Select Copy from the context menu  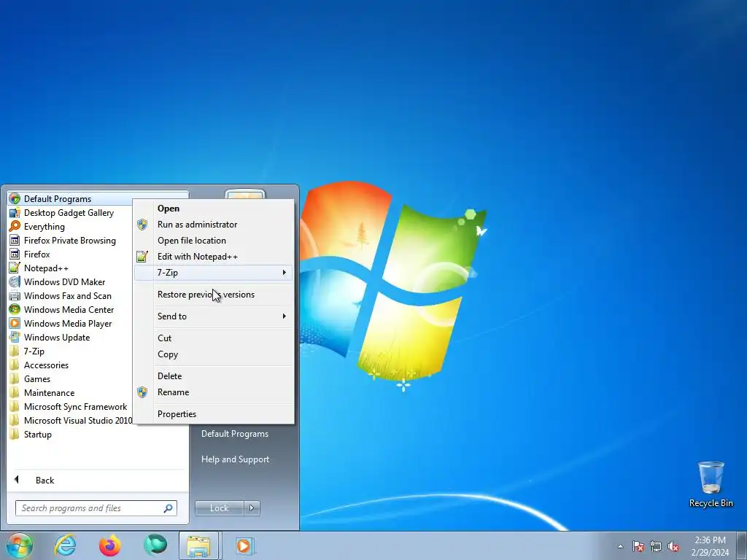click(x=214, y=354)
